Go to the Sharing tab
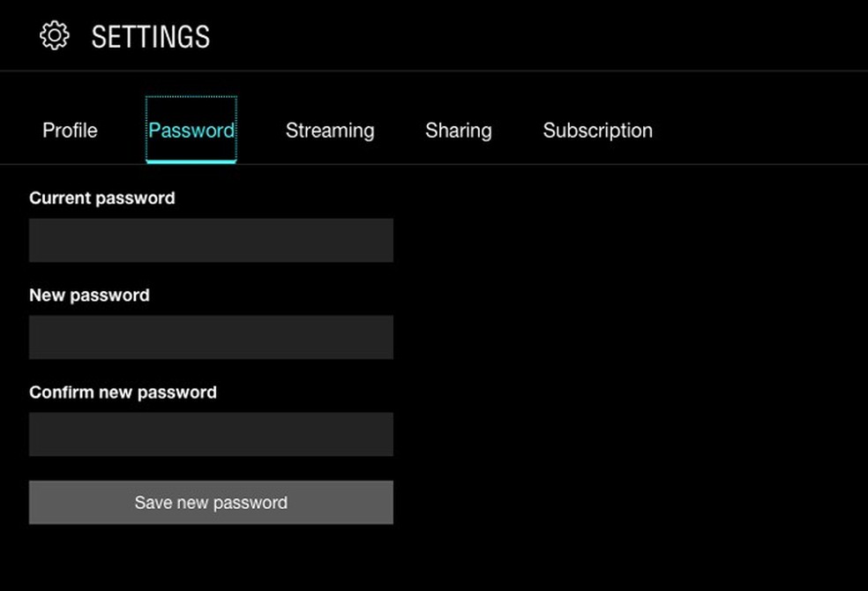 point(459,131)
